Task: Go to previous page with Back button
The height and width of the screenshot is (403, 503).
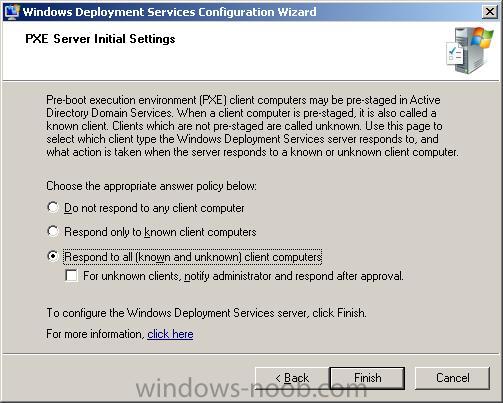Action: (292, 378)
